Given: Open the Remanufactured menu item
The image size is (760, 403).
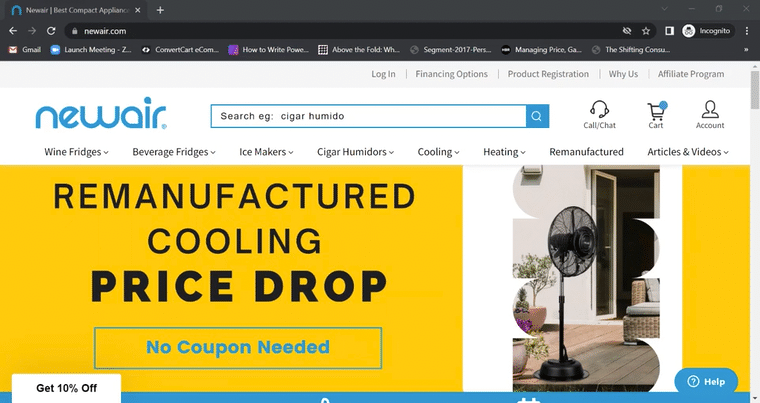Looking at the screenshot, I should click(x=586, y=152).
